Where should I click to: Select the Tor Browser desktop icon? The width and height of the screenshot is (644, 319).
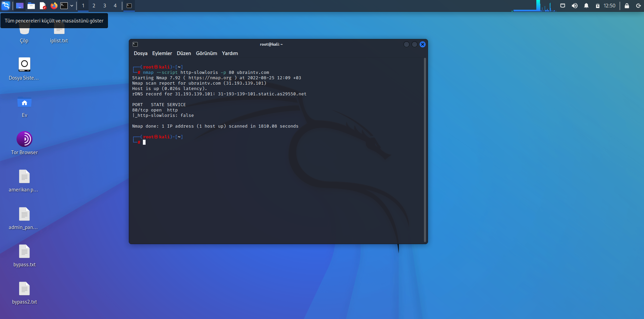pos(24,143)
